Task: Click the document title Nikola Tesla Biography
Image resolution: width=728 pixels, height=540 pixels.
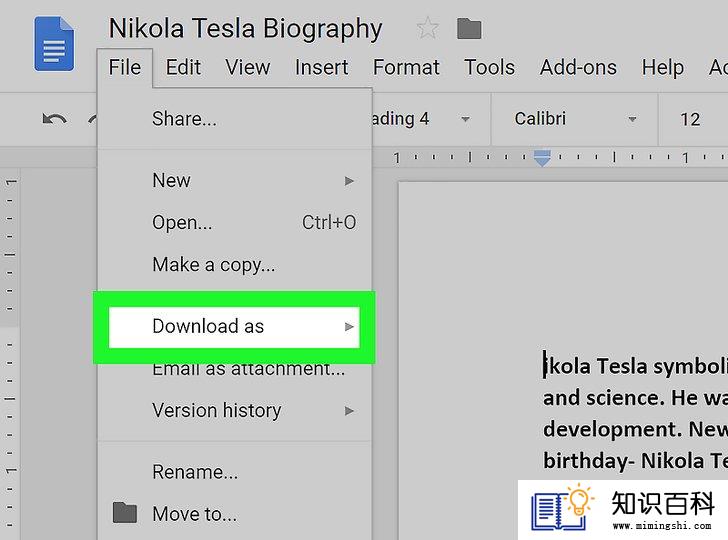Action: (245, 28)
